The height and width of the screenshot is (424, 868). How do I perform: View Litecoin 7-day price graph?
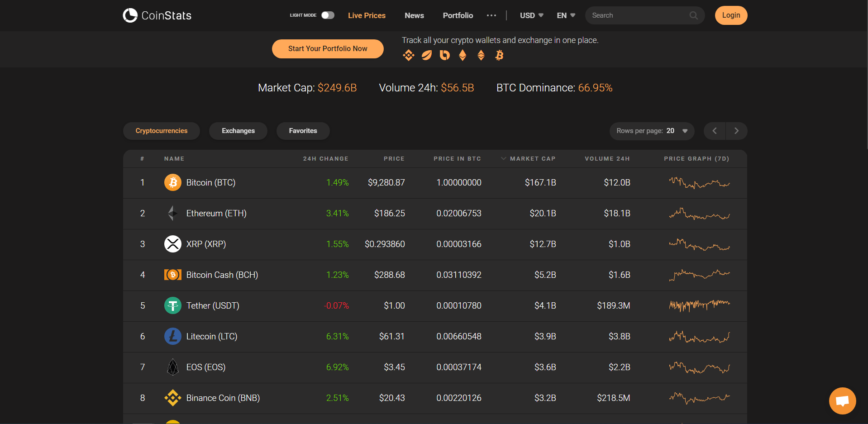pos(699,337)
